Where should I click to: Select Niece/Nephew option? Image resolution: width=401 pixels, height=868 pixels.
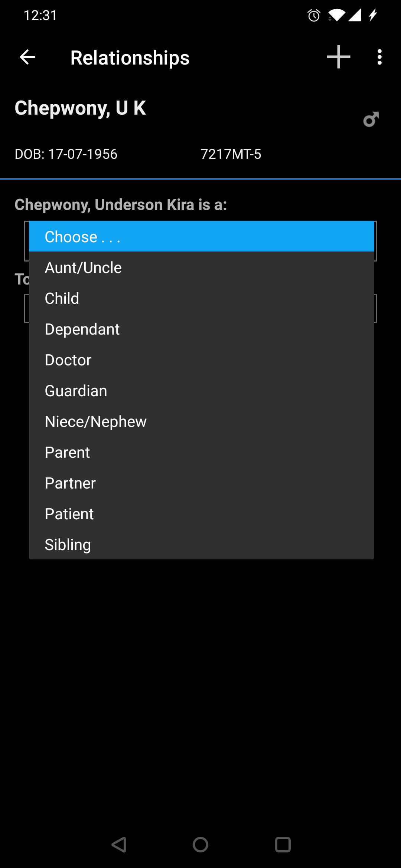click(x=202, y=421)
